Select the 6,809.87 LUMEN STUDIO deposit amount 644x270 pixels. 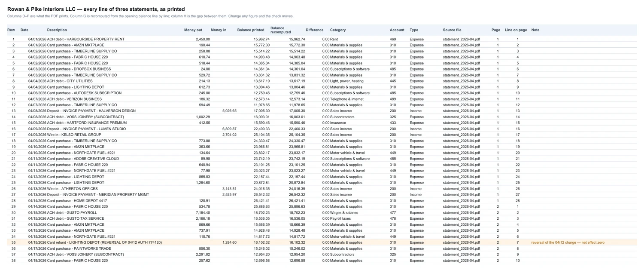tap(229, 129)
